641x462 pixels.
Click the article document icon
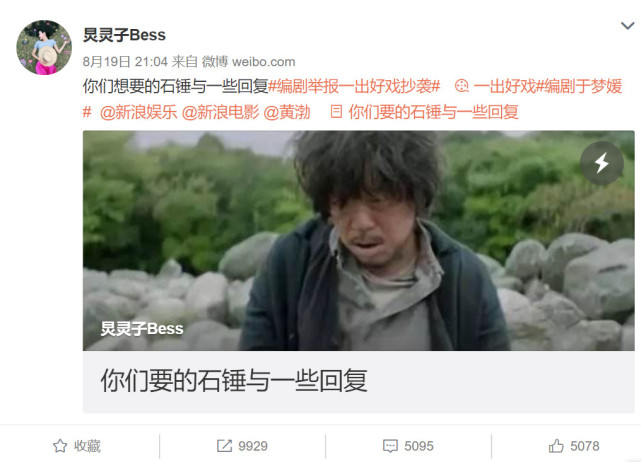[336, 112]
